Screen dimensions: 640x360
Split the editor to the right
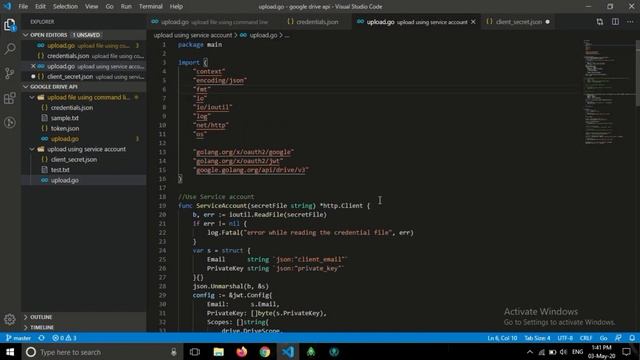click(615, 22)
